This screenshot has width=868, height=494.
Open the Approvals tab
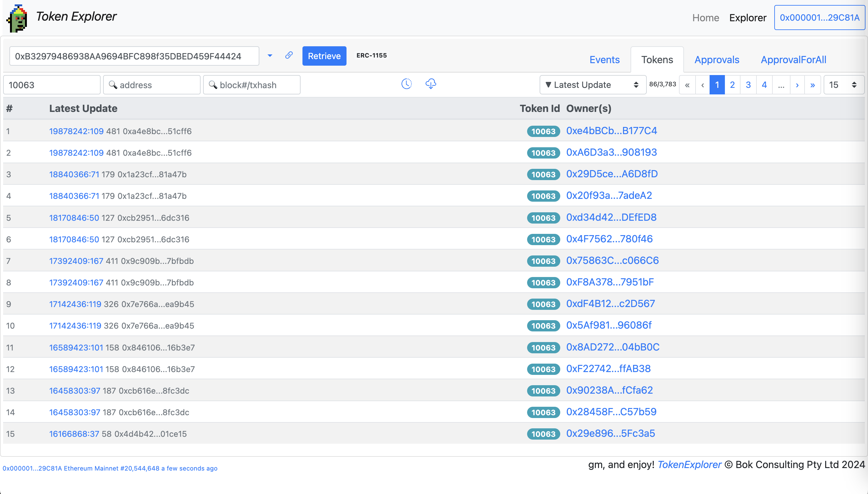[716, 60]
